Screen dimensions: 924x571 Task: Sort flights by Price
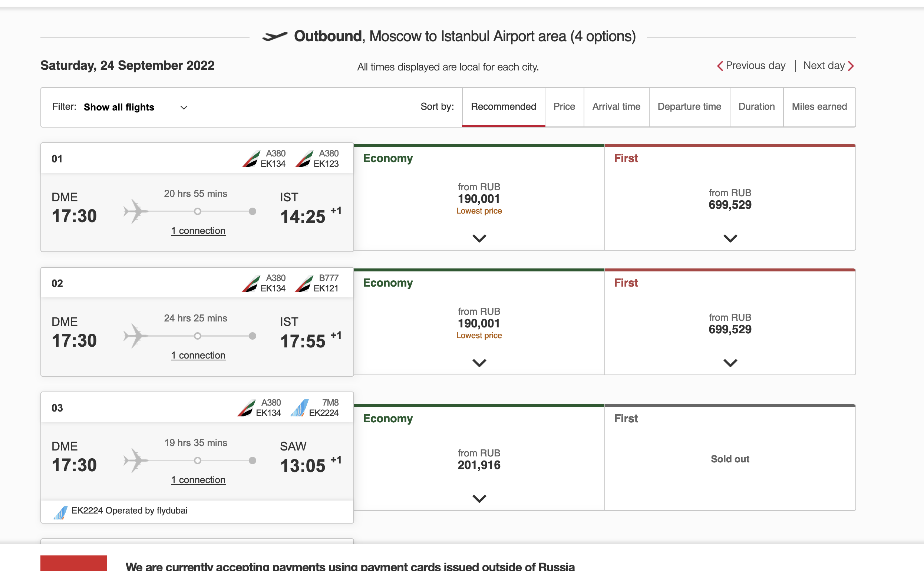[x=564, y=107]
